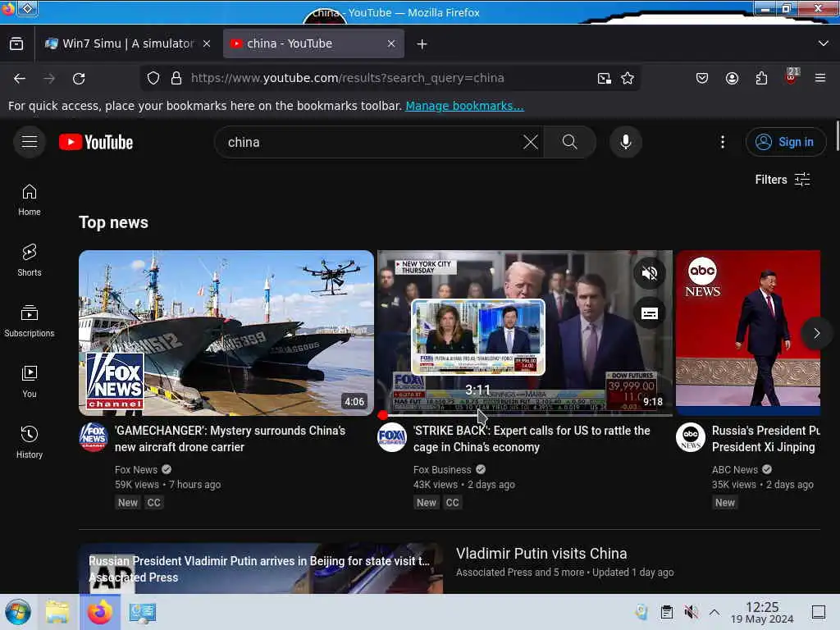Close the china - YouTube tab
The width and height of the screenshot is (840, 630).
391,44
